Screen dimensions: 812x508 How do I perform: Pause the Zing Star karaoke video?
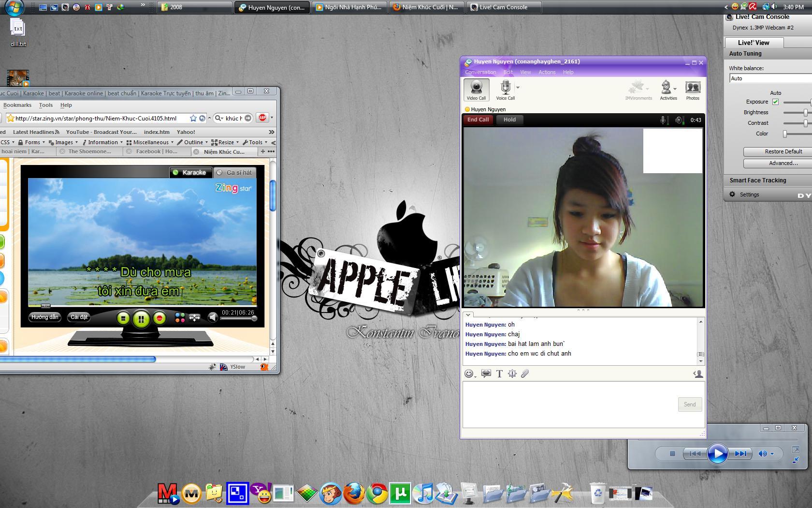pos(141,319)
